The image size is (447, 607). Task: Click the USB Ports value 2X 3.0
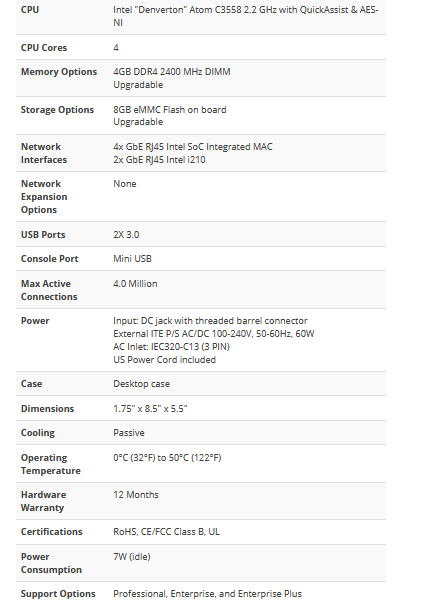pyautogui.click(x=126, y=235)
